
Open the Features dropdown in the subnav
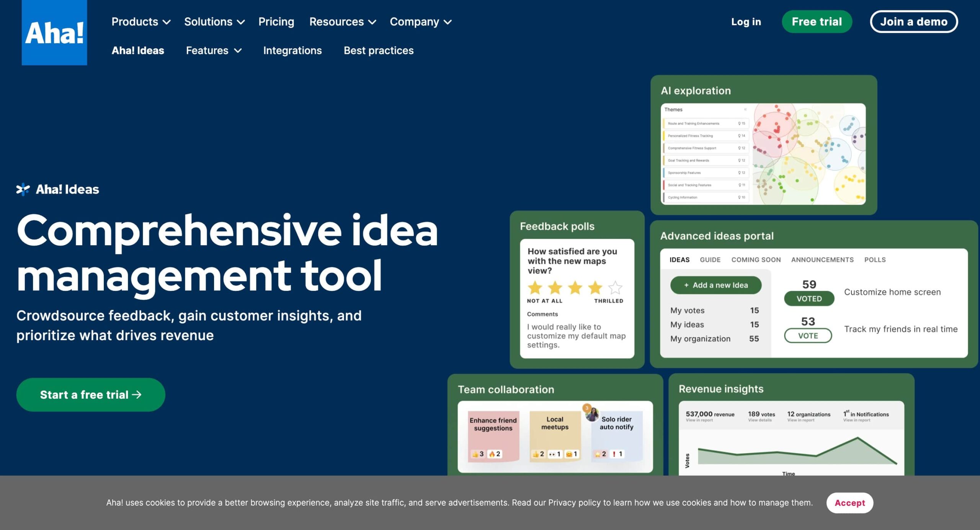pyautogui.click(x=213, y=50)
